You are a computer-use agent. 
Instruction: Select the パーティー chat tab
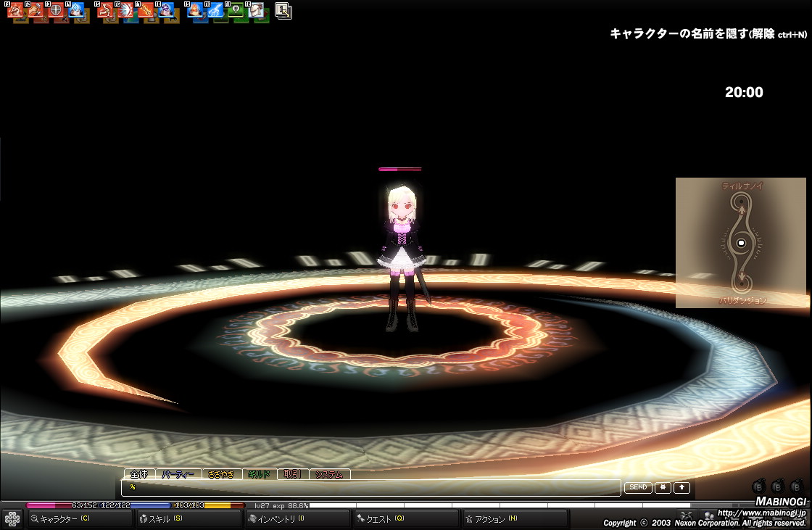click(178, 474)
